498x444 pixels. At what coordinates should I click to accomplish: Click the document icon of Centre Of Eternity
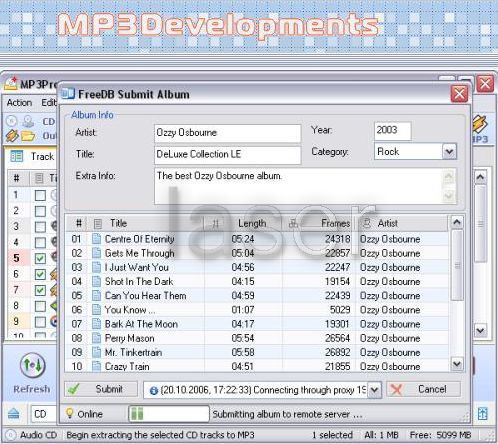tap(96, 239)
